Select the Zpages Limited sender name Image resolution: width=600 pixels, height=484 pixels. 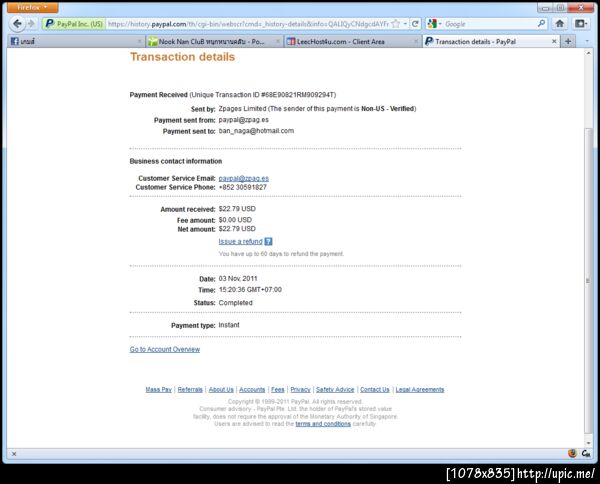point(242,109)
